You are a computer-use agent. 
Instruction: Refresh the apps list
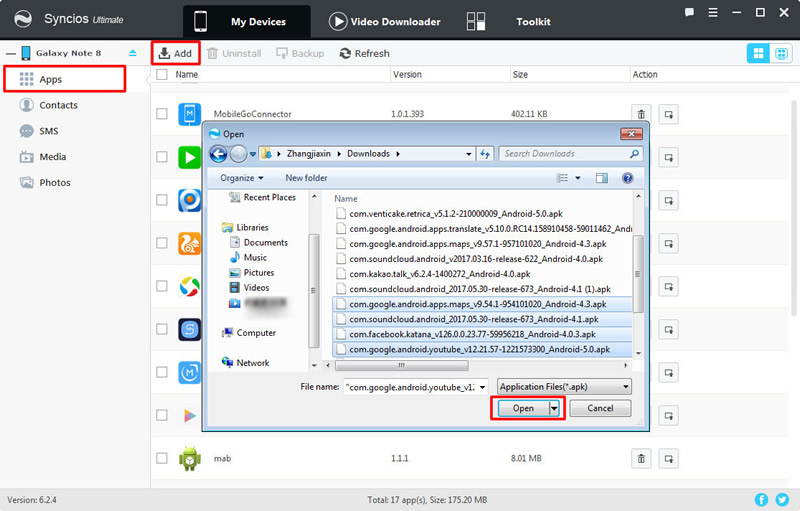point(365,53)
